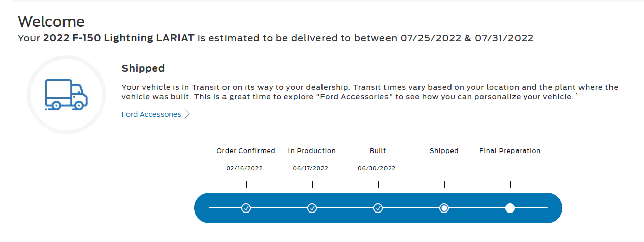This screenshot has height=242, width=644.
Task: Click the 02/16/2022 order confirmed date
Action: coord(244,168)
